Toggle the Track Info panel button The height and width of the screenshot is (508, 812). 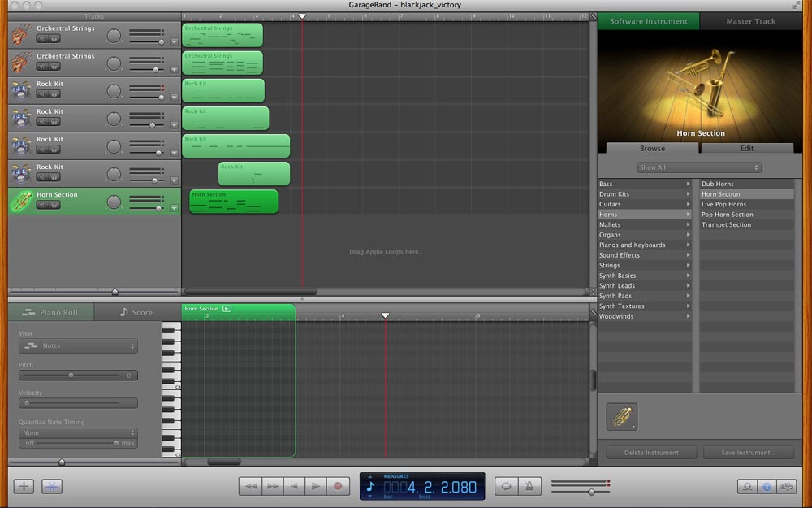click(767, 487)
